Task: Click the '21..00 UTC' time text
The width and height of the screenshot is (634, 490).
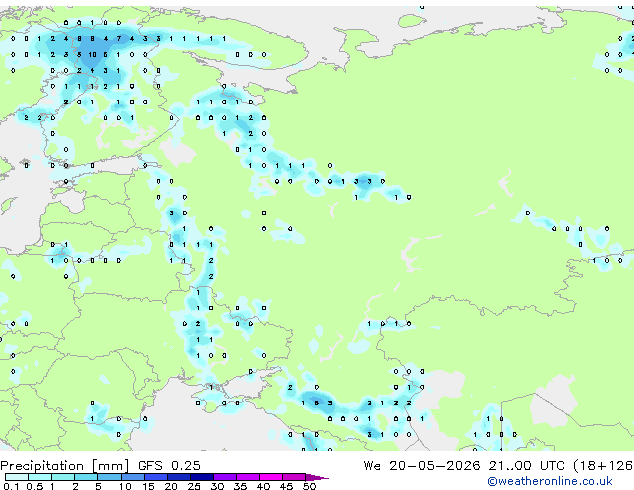Action: [526, 465]
